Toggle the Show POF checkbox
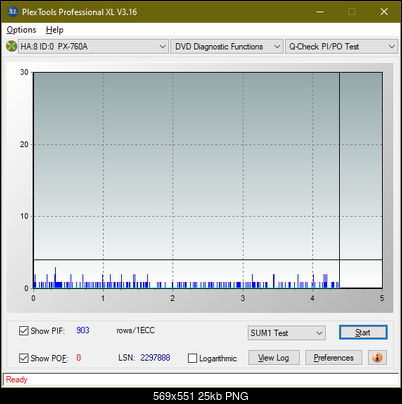 point(24,358)
